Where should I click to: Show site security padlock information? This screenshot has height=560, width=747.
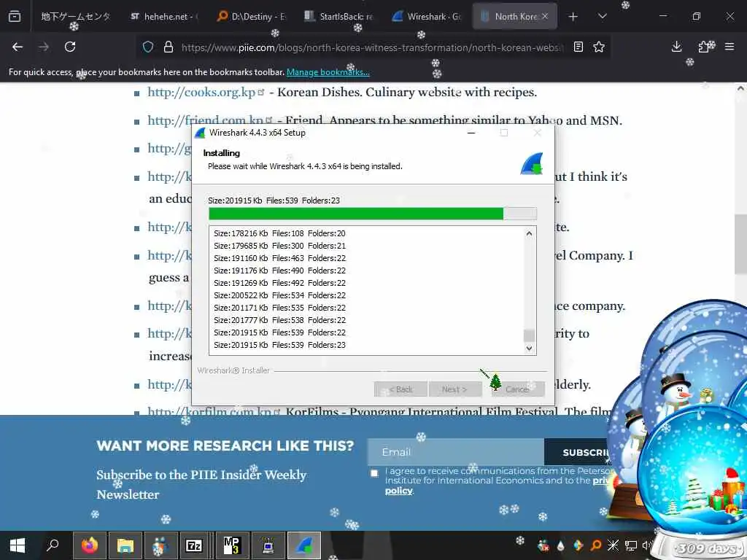pyautogui.click(x=169, y=47)
